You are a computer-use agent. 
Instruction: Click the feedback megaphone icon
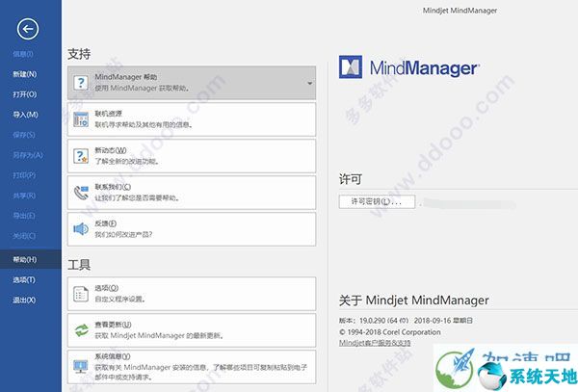point(81,229)
